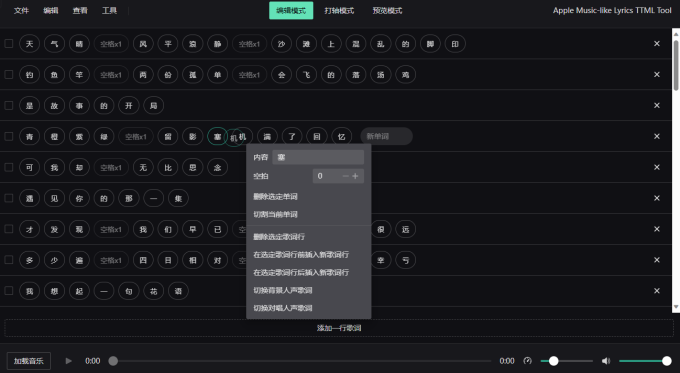Tick the checkbox of the 才发现 line
Viewport: 680px width, 373px height.
click(9, 229)
